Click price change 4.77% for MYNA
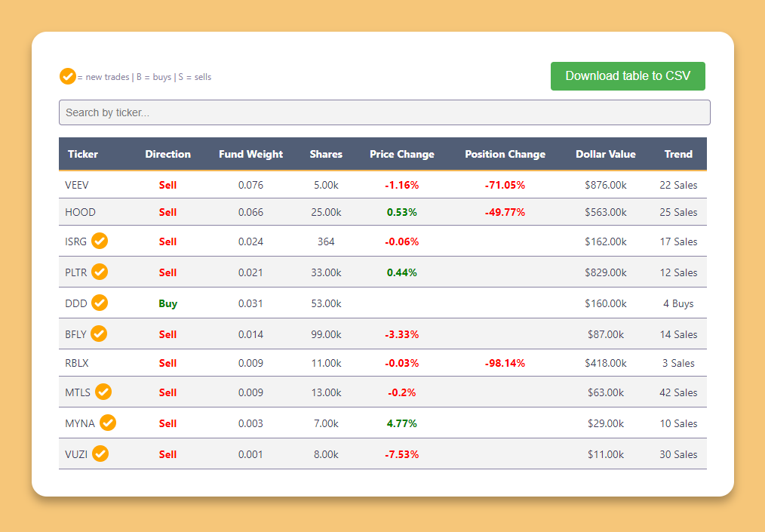The height and width of the screenshot is (532, 765). click(x=402, y=423)
